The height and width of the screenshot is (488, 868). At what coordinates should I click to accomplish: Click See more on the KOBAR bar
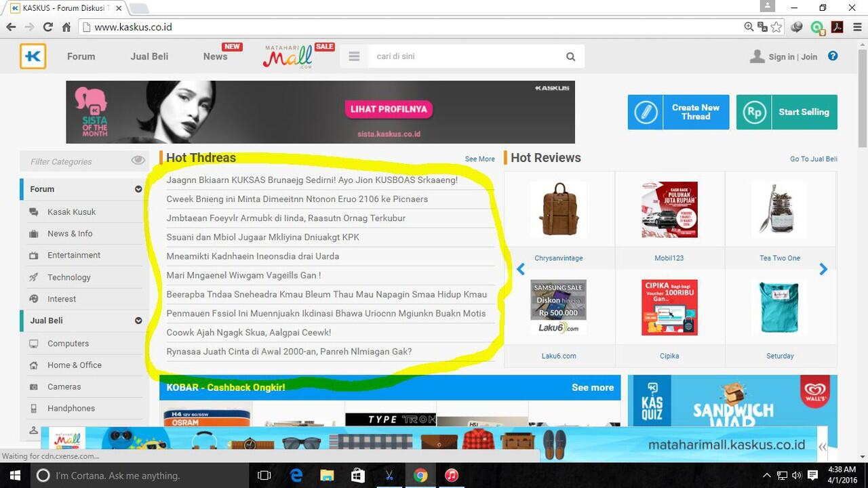tap(593, 388)
